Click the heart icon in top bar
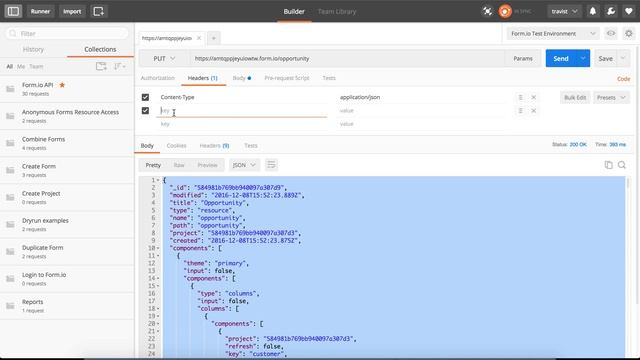 coord(629,11)
